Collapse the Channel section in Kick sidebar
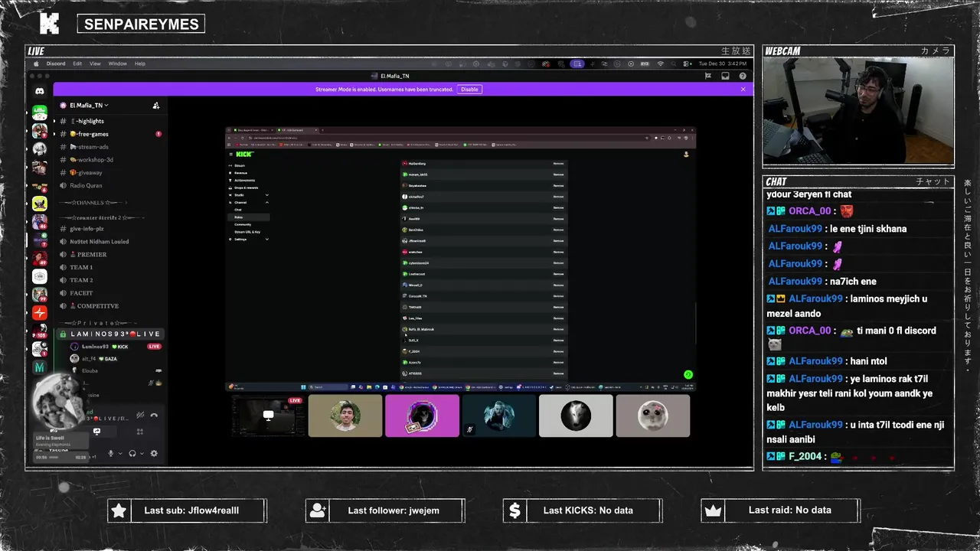This screenshot has height=551, width=980. click(x=249, y=202)
